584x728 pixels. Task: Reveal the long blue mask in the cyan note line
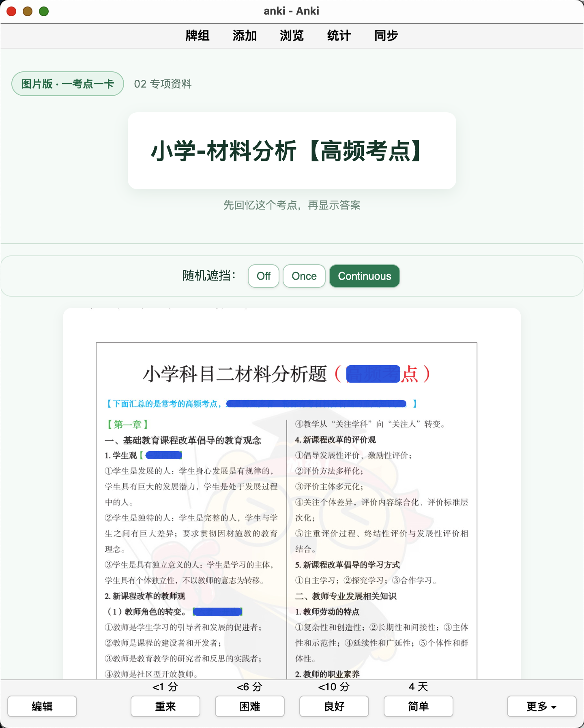tap(316, 404)
